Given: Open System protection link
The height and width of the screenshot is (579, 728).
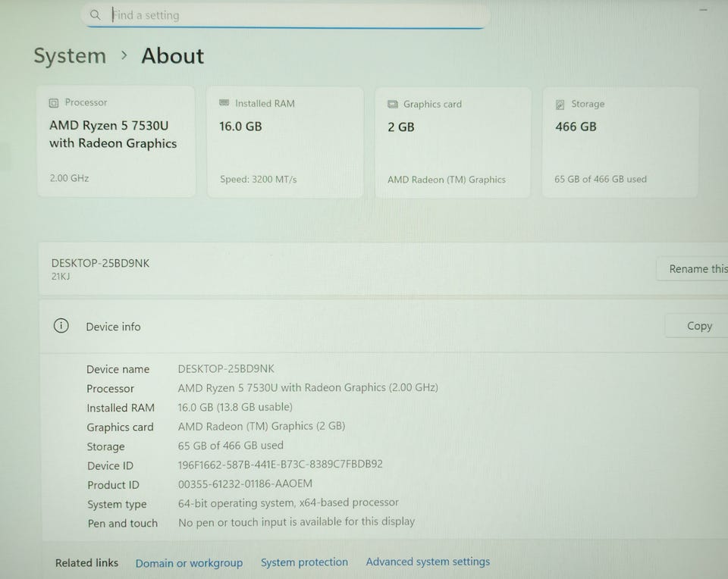Looking at the screenshot, I should coord(304,562).
